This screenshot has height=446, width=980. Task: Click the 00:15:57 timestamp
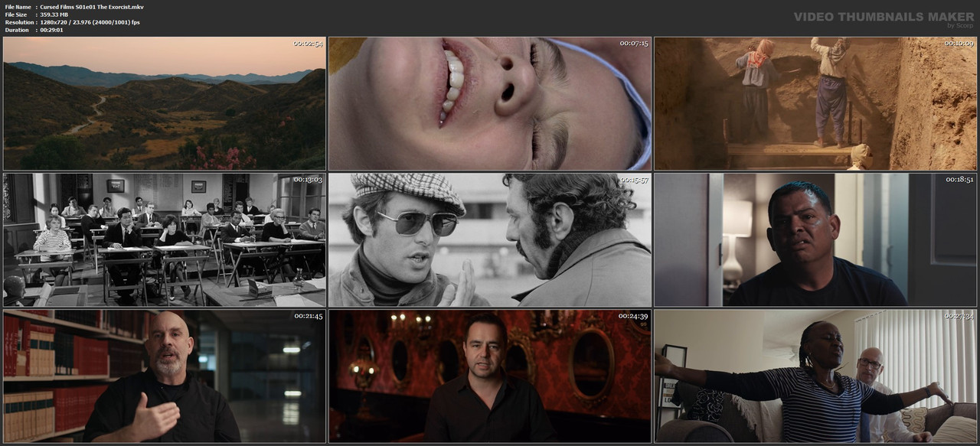tap(634, 180)
